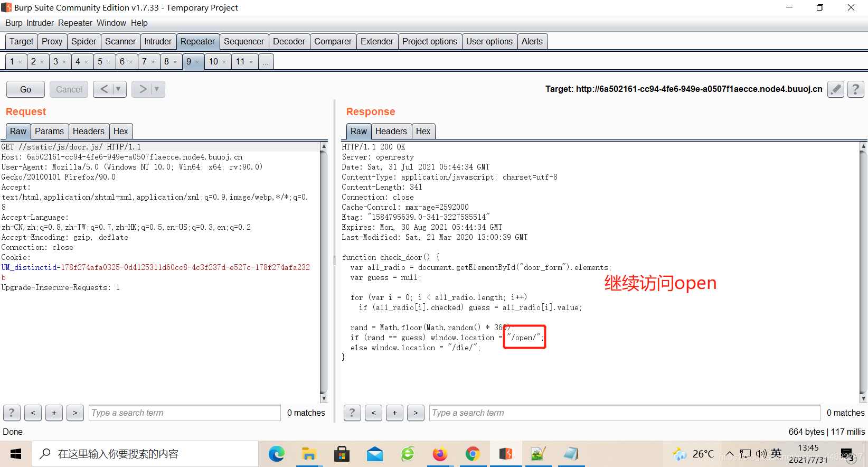Open the Extender tab
The height and width of the screenshot is (467, 868).
pos(377,41)
